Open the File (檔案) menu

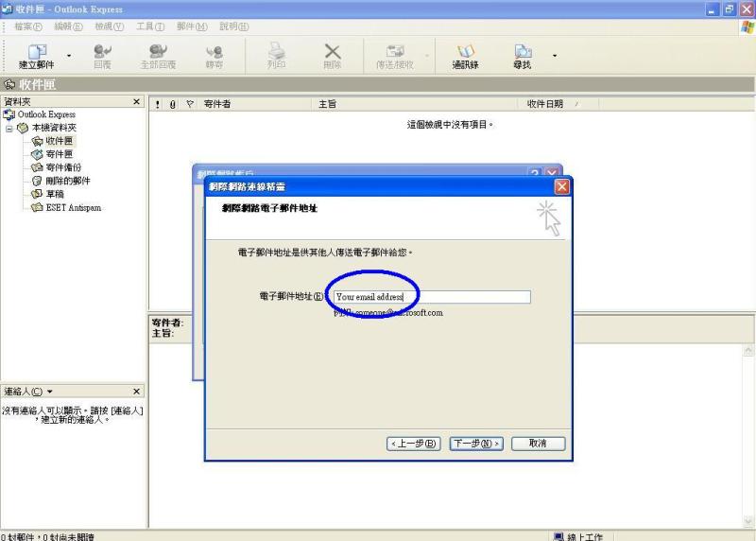[28, 26]
